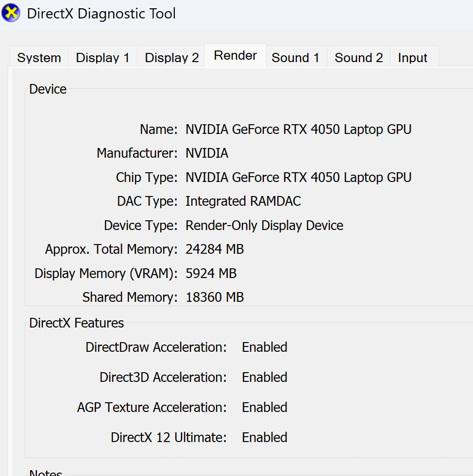Click the Direct3D Acceleration Enabled status
473x476 pixels.
tap(264, 378)
